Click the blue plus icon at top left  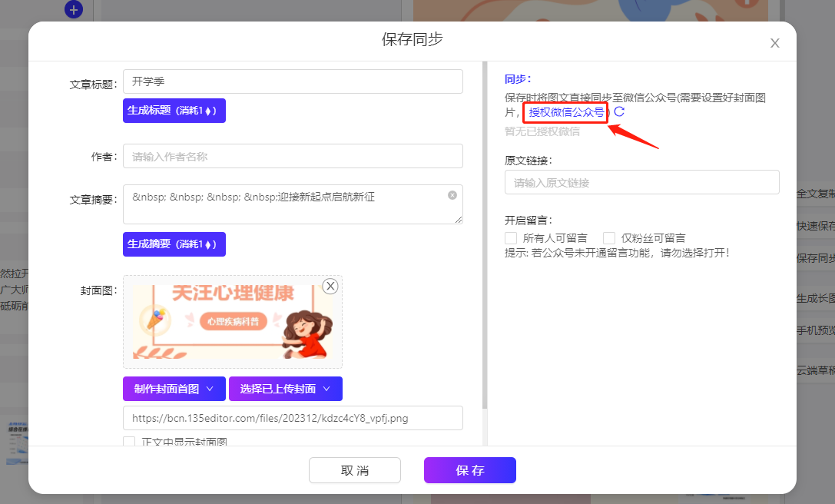point(73,10)
